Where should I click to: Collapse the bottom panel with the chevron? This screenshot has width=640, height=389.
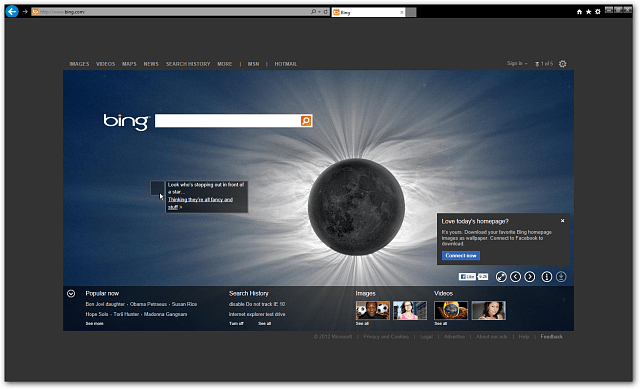pyautogui.click(x=71, y=293)
